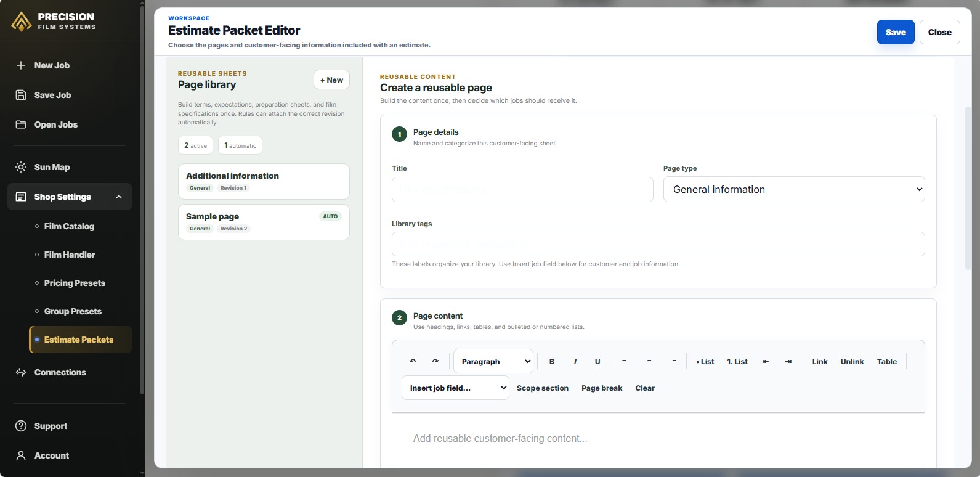The width and height of the screenshot is (980, 477).
Task: Open the Additional information page card
Action: tap(264, 181)
